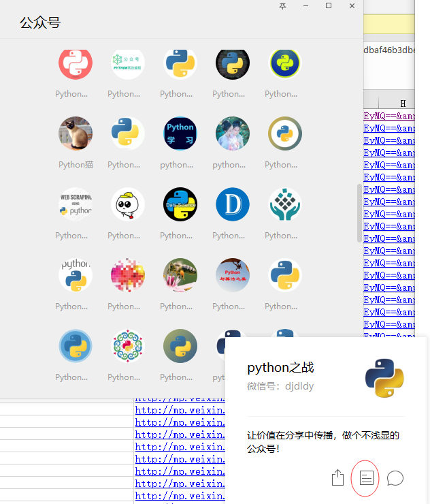Open the avatar showing two girls
430x504 pixels.
(233, 133)
